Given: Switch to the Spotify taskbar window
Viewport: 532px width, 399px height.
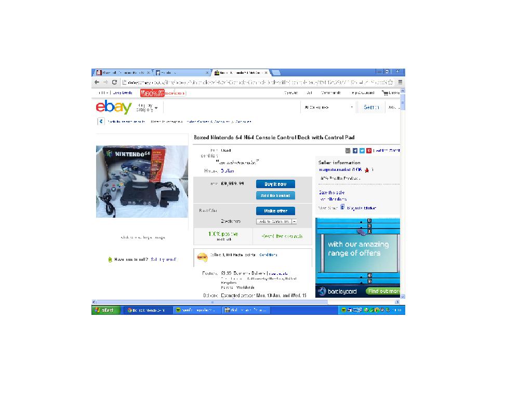Looking at the screenshot, I should point(196,310).
